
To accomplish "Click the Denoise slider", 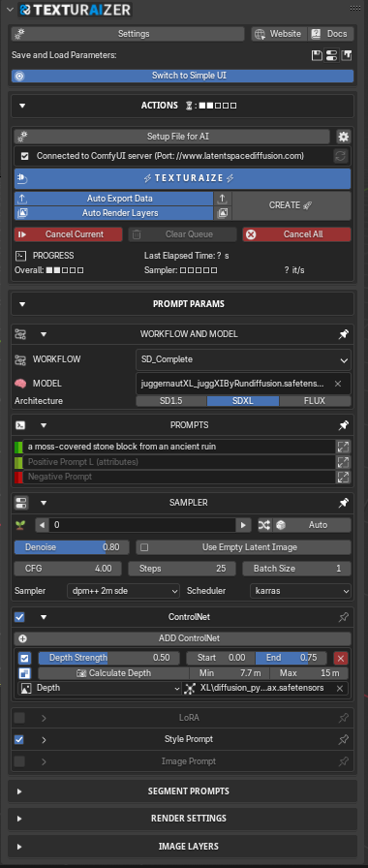I will (72, 547).
